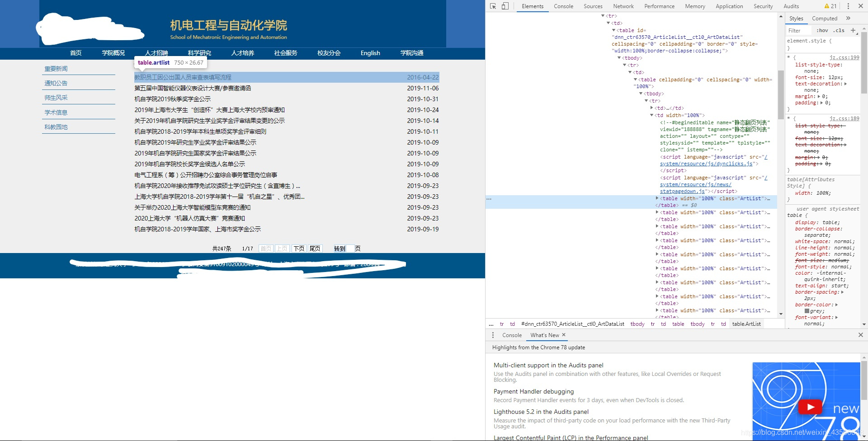This screenshot has height=441, width=868.
Task: Select the Styles sidebar tab
Action: pyautogui.click(x=796, y=19)
